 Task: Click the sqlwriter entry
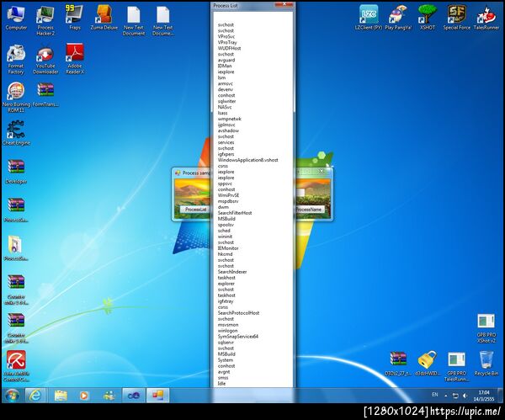point(226,101)
